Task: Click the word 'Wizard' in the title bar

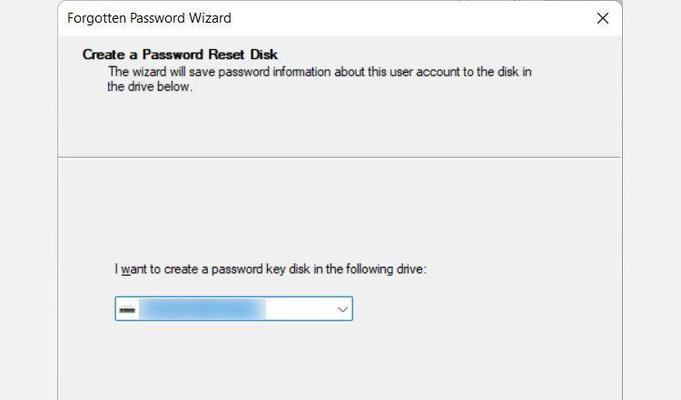Action: (x=209, y=18)
